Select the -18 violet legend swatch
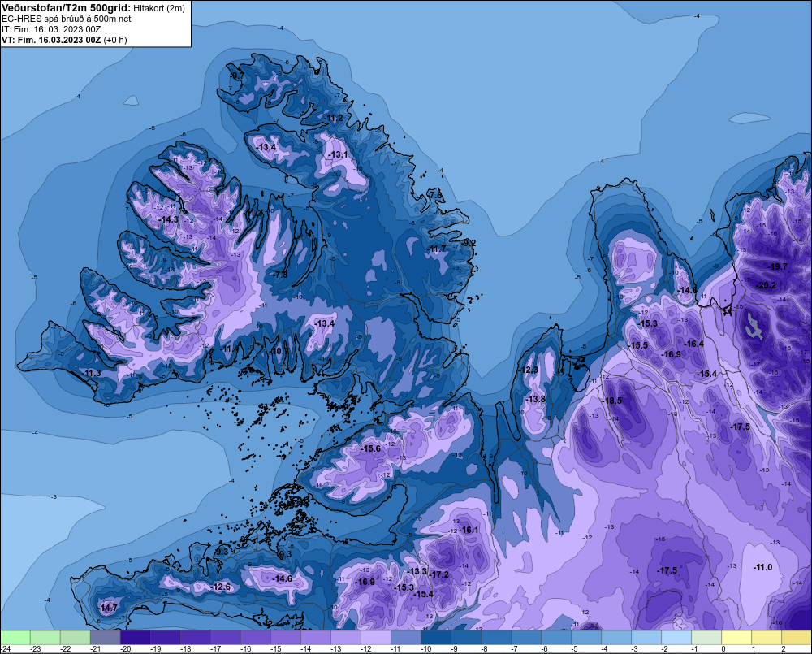This screenshot has width=812, height=654. pyautogui.click(x=195, y=638)
